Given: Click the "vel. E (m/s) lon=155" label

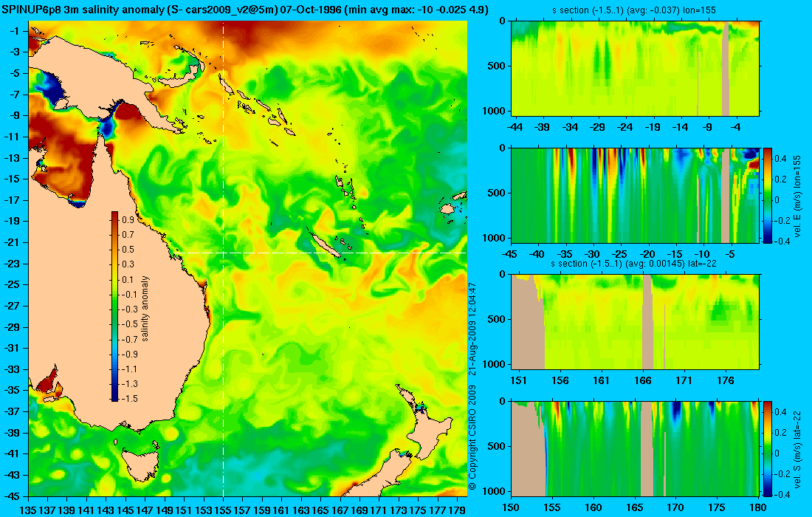Looking at the screenshot, I should pos(797,195).
